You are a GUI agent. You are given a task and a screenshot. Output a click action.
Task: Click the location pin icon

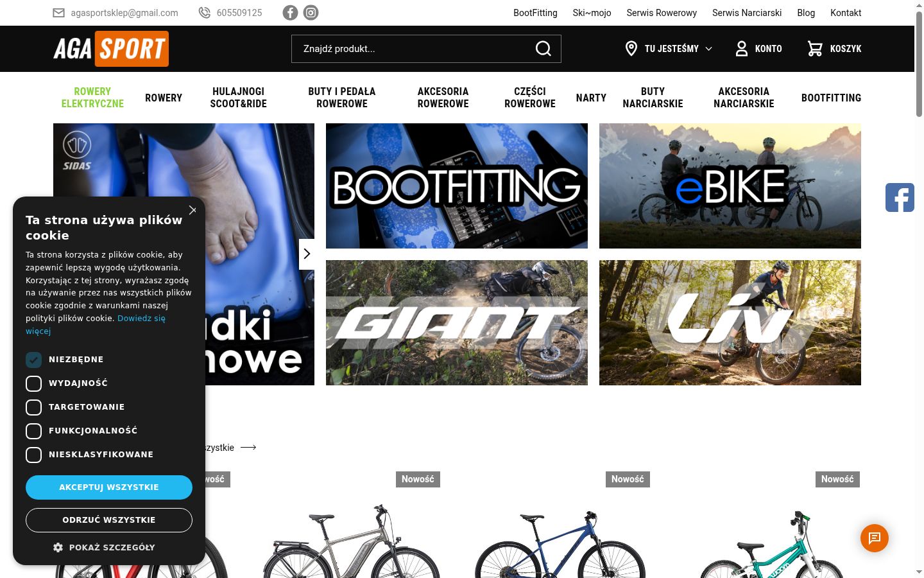631,49
